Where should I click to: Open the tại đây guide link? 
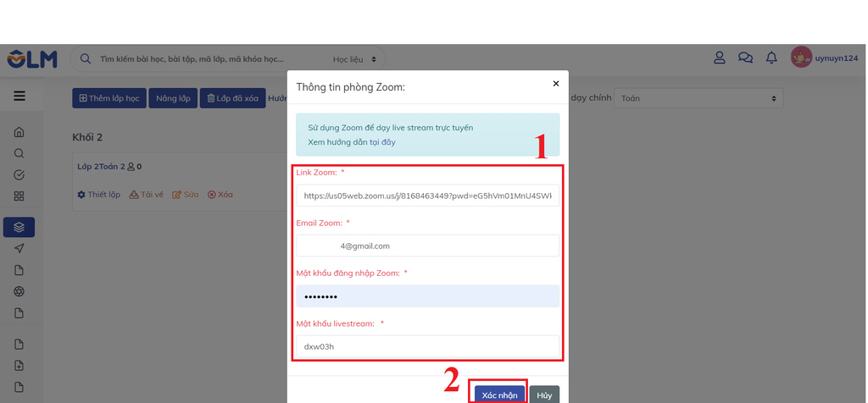coord(382,142)
